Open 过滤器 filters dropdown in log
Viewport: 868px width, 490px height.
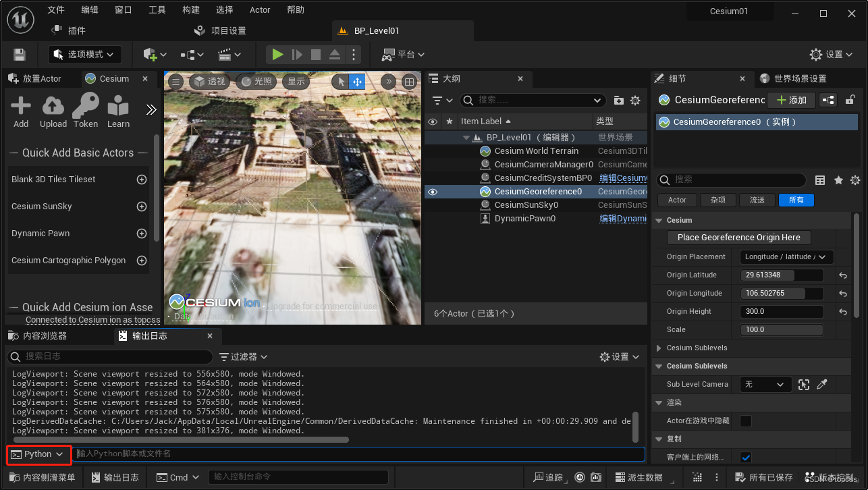pyautogui.click(x=244, y=356)
